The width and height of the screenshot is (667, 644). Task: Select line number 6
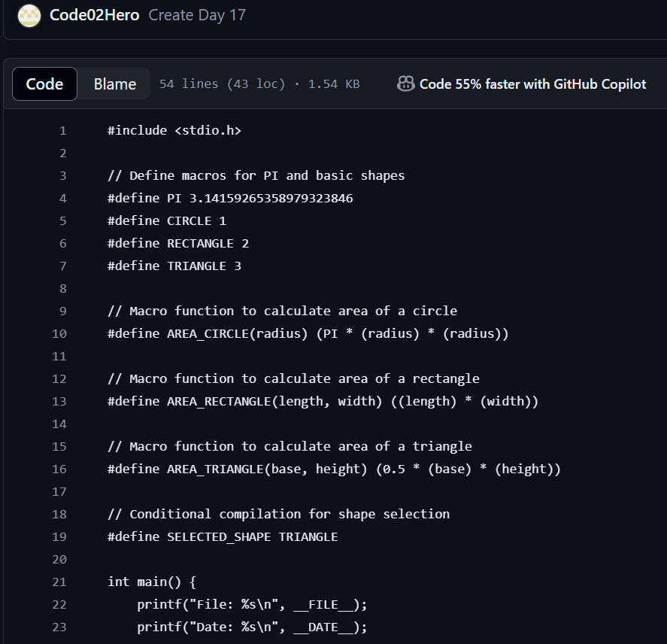63,243
